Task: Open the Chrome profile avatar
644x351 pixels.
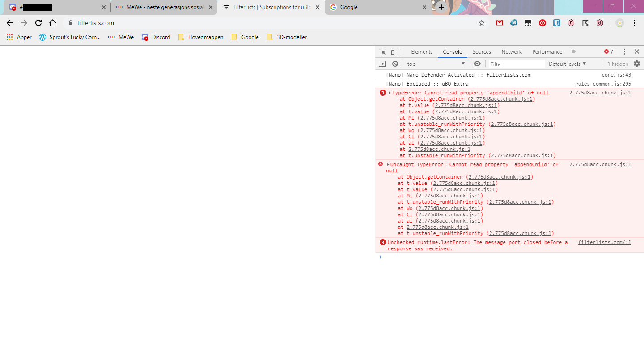Action: click(x=620, y=23)
